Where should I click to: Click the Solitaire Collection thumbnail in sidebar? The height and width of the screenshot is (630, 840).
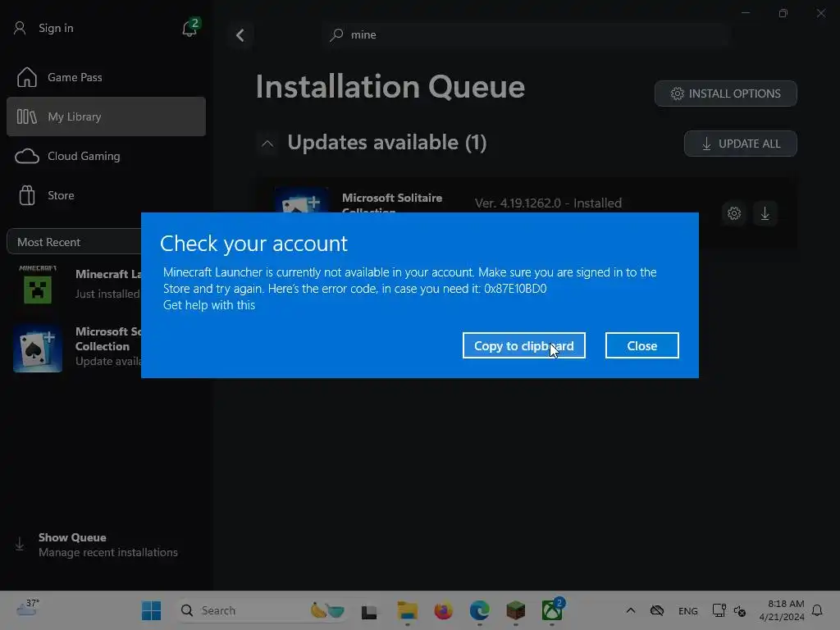tap(38, 347)
